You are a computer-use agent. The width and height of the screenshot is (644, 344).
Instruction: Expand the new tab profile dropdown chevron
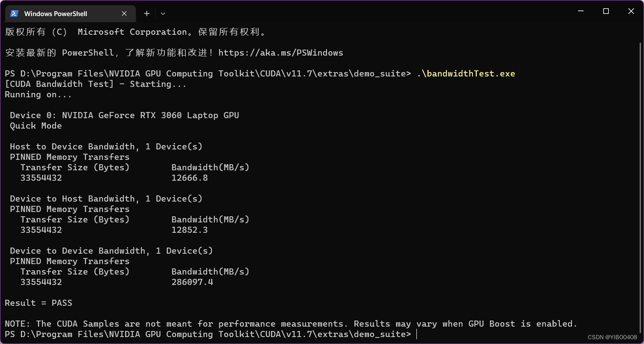163,13
